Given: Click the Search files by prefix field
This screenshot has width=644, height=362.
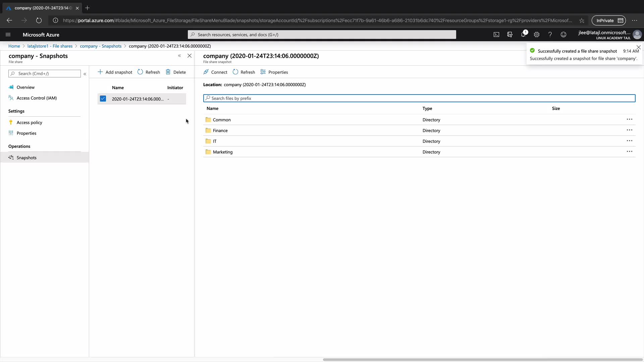Looking at the screenshot, I should pyautogui.click(x=419, y=98).
